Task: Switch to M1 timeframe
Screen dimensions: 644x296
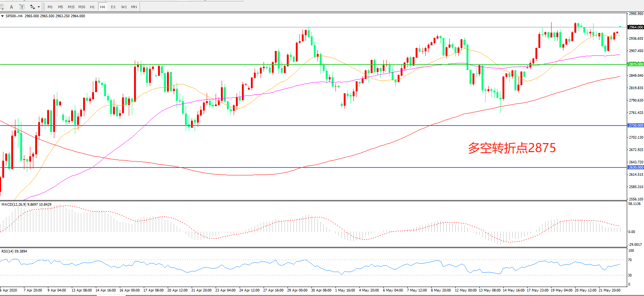Action: 50,7
